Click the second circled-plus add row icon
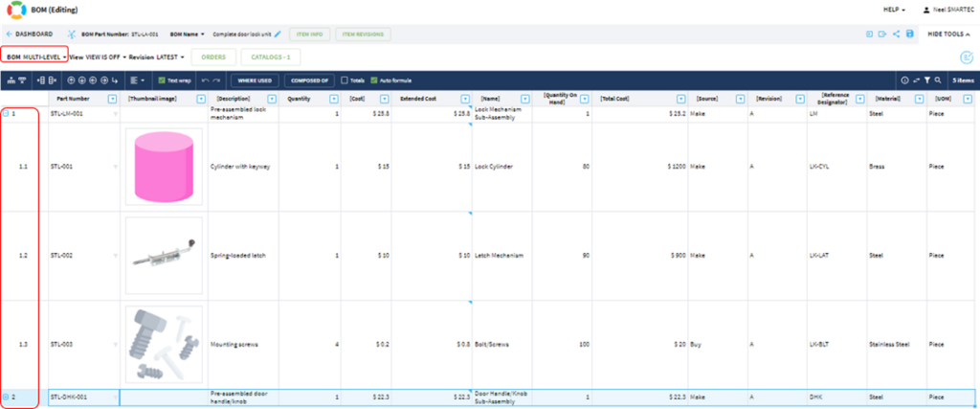This screenshot has width=980, height=409. point(82,80)
